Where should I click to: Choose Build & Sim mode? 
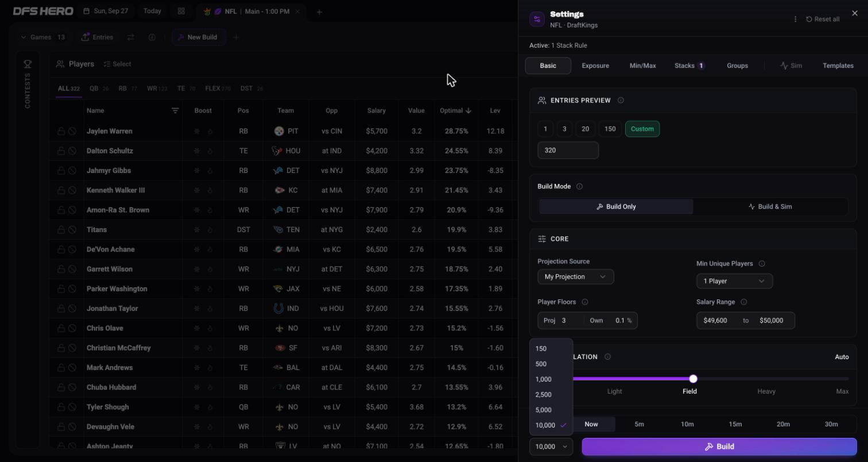(x=770, y=206)
